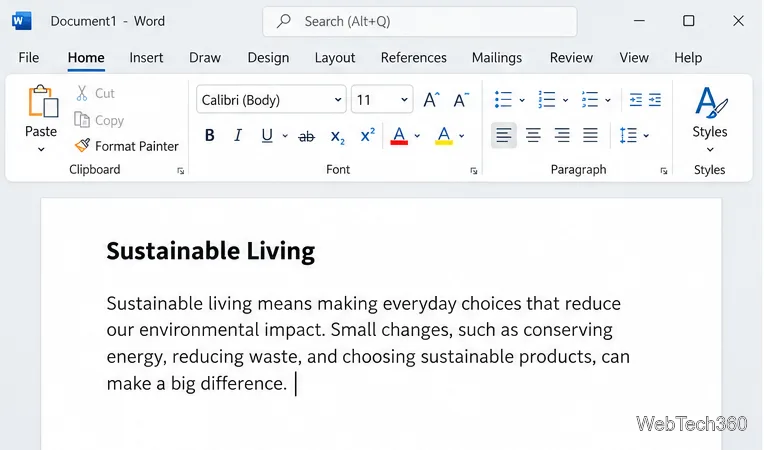This screenshot has height=450, width=764.
Task: Click the Copy icon
Action: (82, 120)
